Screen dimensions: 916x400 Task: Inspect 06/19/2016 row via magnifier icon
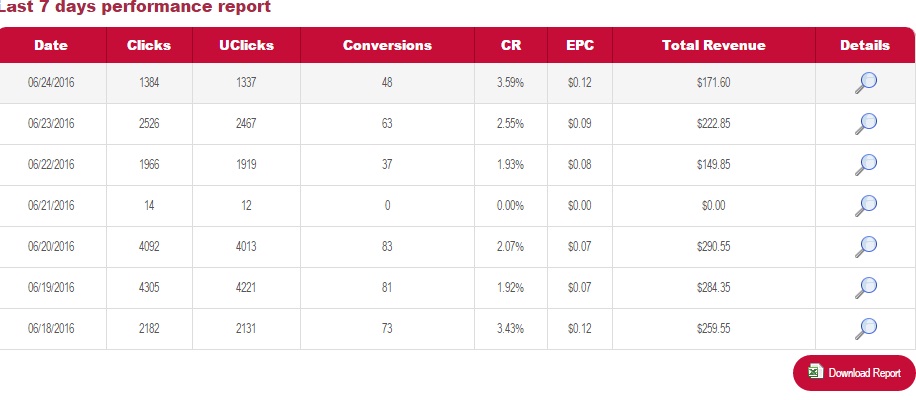866,287
